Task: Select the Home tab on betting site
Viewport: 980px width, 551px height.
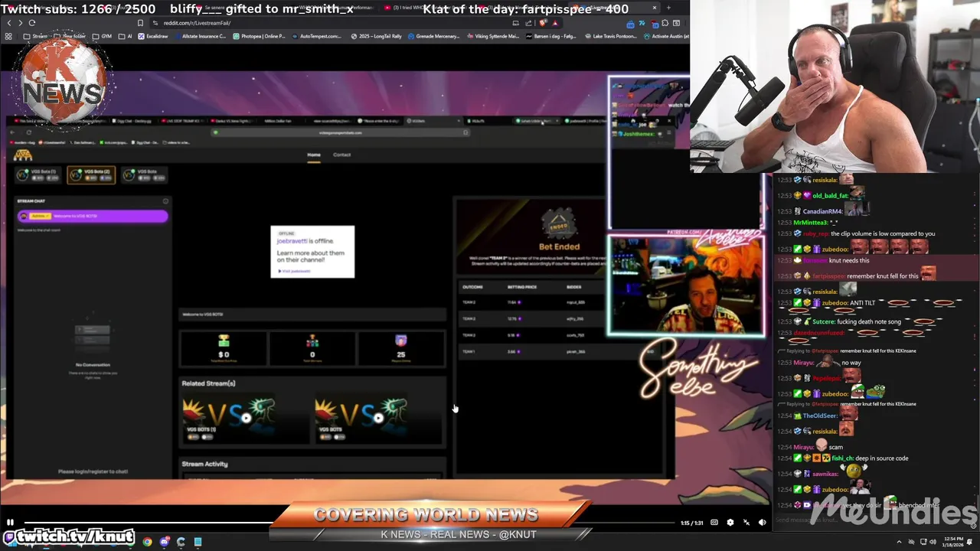Action: point(314,155)
